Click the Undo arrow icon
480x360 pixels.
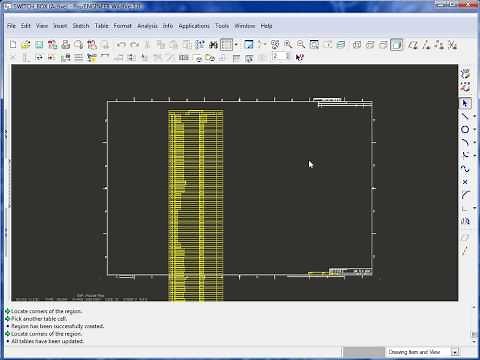tap(121, 44)
